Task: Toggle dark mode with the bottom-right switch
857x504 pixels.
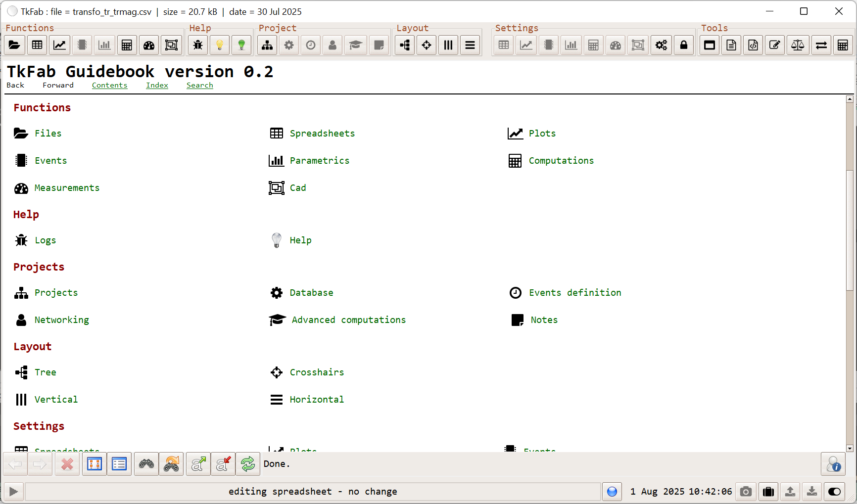Action: [834, 492]
